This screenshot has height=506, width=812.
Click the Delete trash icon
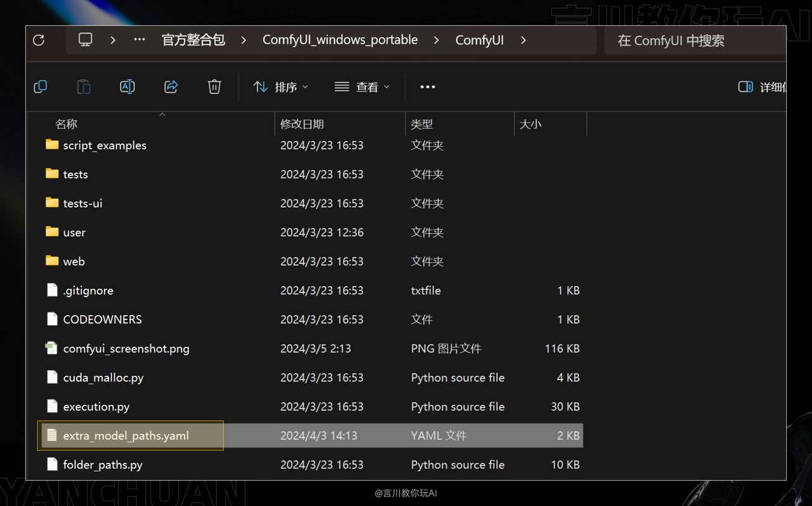(214, 86)
